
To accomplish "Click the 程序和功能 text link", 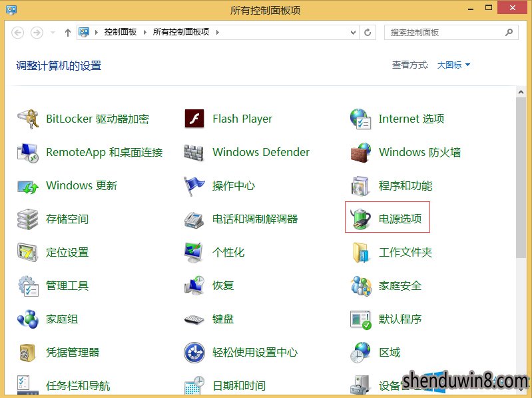I will 405,186.
